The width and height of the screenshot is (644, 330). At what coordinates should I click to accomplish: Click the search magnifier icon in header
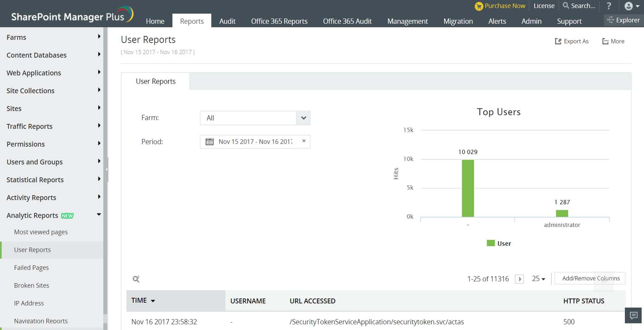click(x=566, y=6)
